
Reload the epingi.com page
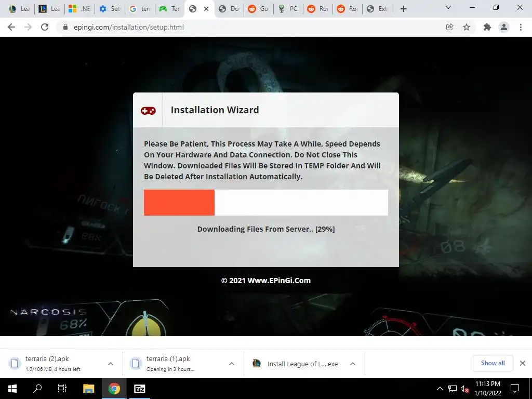[x=45, y=27]
